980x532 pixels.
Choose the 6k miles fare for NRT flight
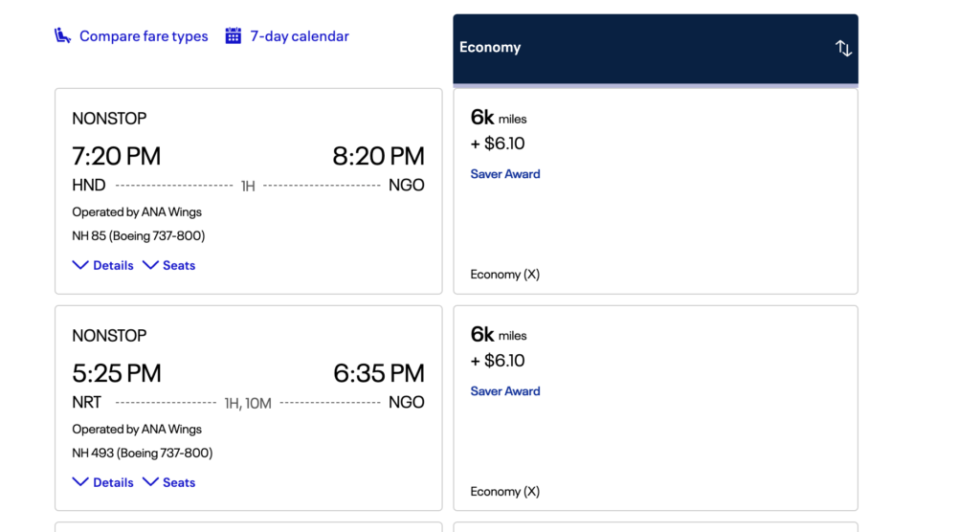pyautogui.click(x=656, y=409)
